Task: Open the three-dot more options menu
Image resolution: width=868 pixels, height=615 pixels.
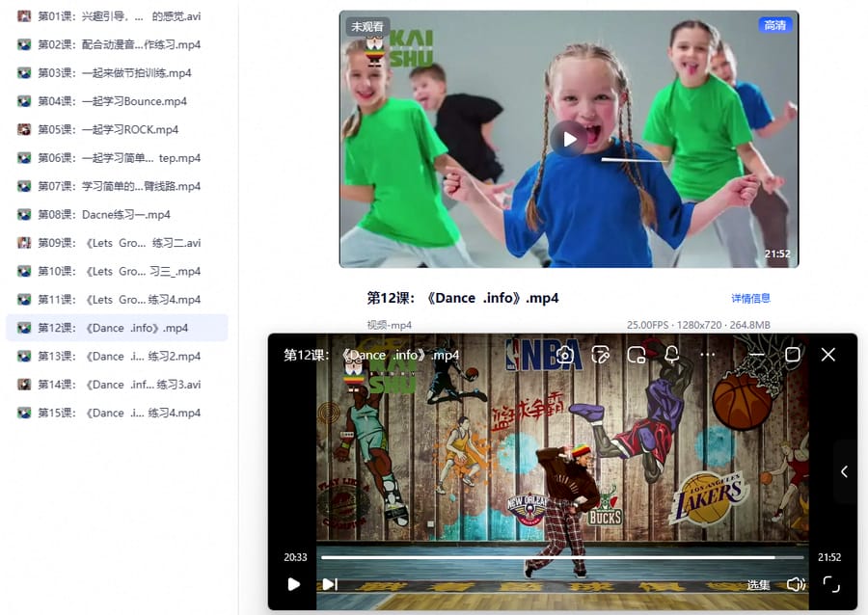Action: 708,355
